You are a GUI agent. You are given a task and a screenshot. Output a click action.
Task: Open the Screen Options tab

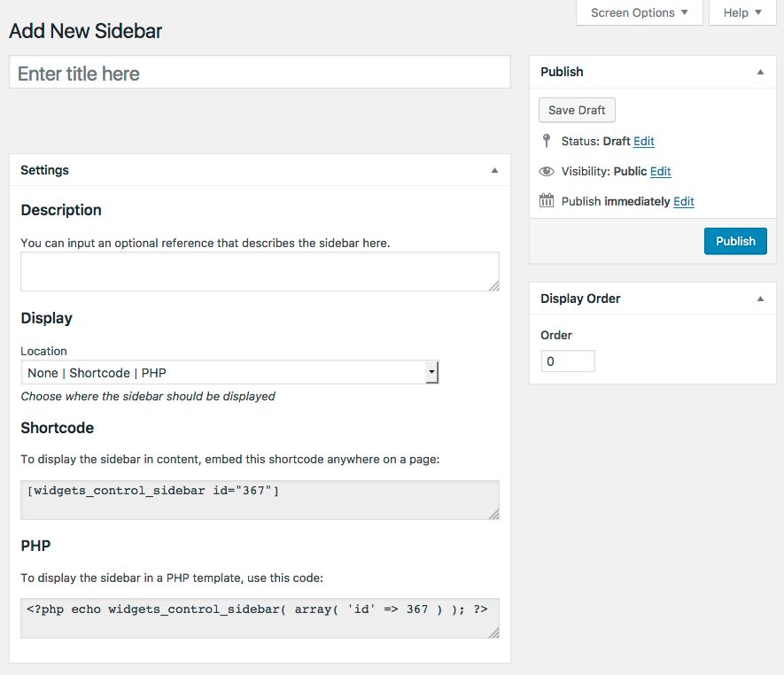point(639,12)
